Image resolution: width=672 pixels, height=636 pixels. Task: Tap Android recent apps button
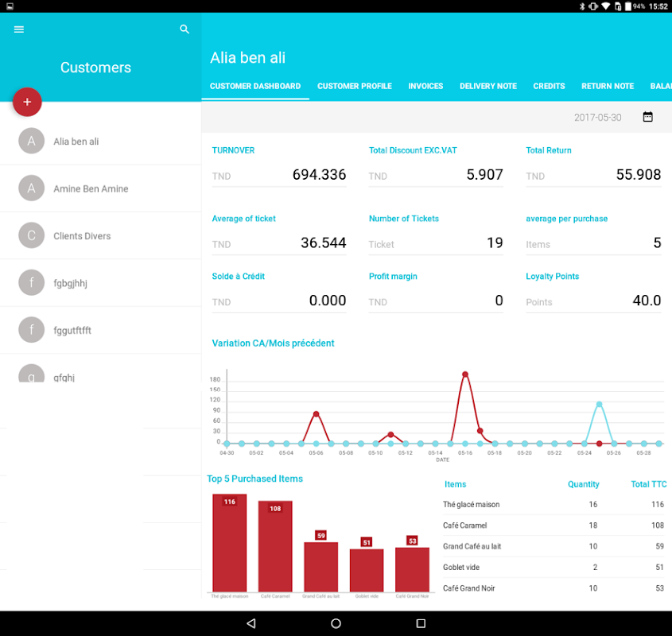(x=421, y=623)
